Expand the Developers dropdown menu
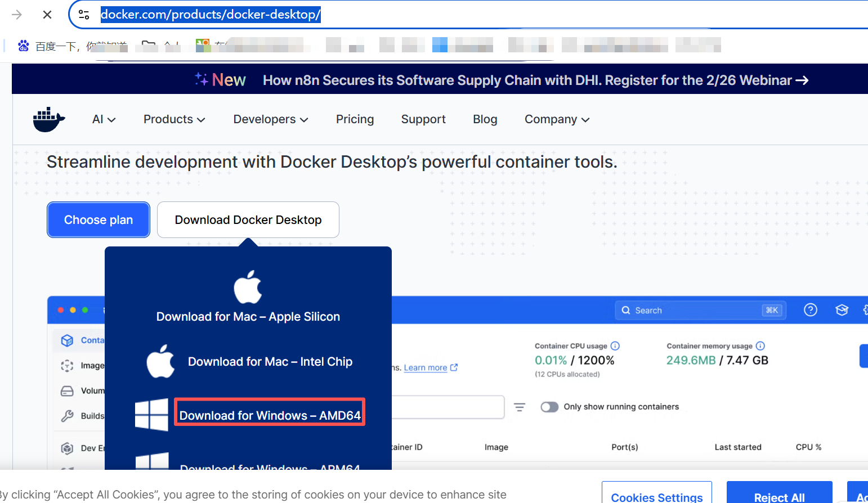This screenshot has width=868, height=503. coord(271,119)
